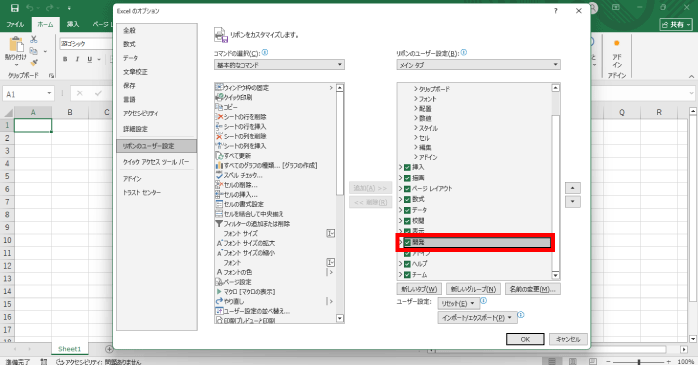Open Name Box dropdown arrow beside A1
The width and height of the screenshot is (698, 365).
pyautogui.click(x=49, y=94)
